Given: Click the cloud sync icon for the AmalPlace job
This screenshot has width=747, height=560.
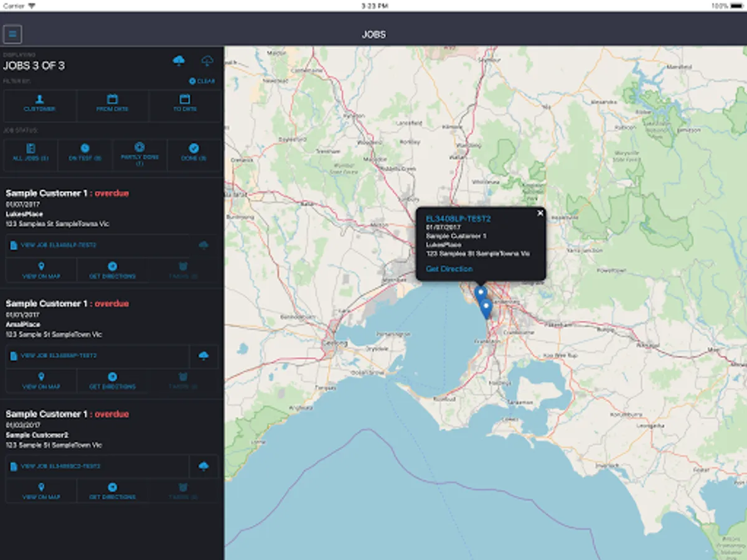Looking at the screenshot, I should click(x=204, y=356).
